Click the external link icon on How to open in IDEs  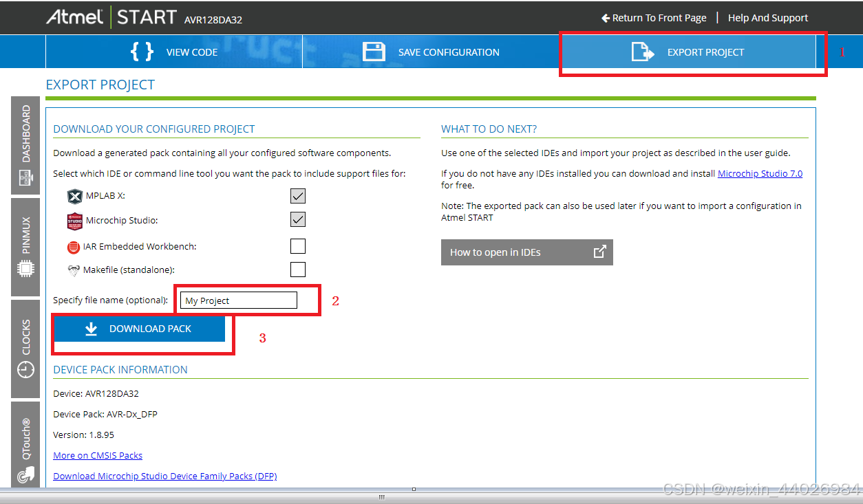coord(599,252)
